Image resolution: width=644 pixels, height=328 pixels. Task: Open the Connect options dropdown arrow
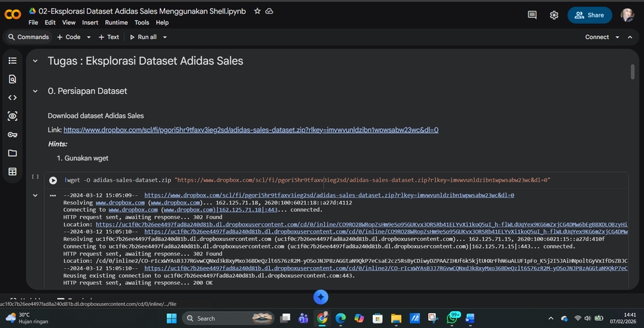(x=617, y=37)
